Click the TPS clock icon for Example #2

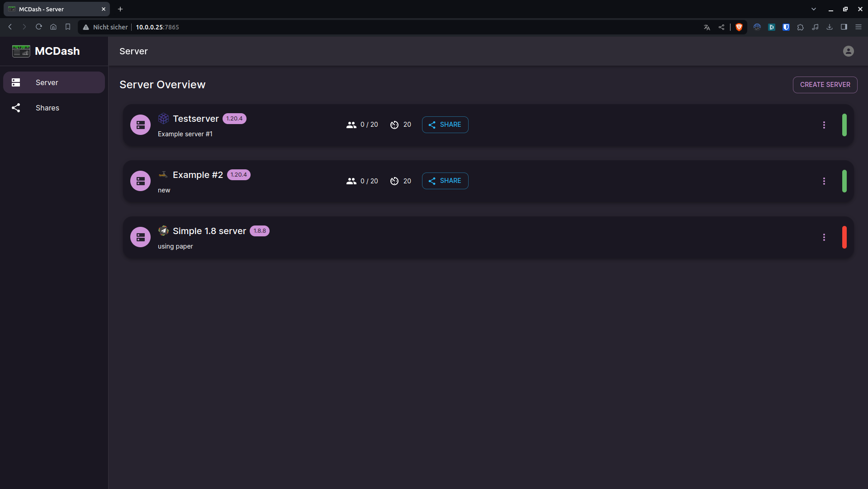pos(394,181)
